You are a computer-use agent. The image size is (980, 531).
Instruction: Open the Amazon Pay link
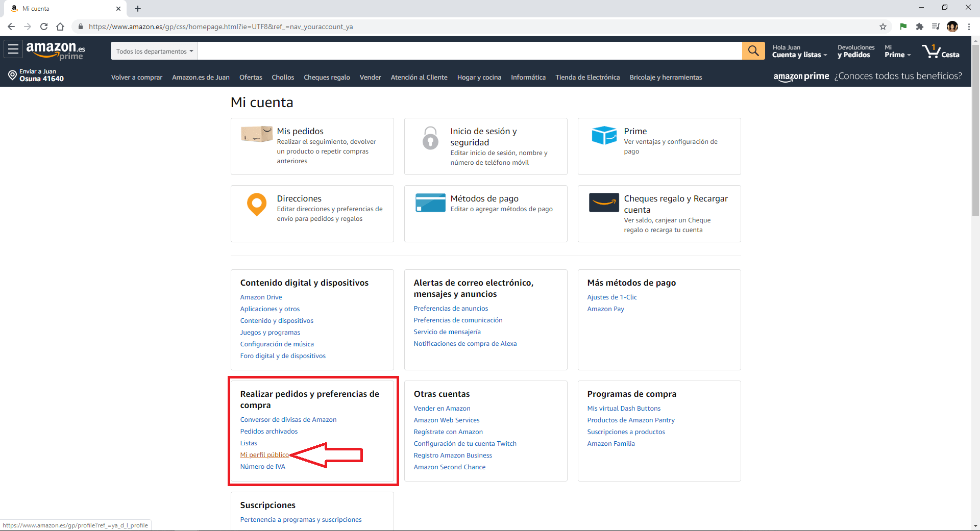[605, 309]
